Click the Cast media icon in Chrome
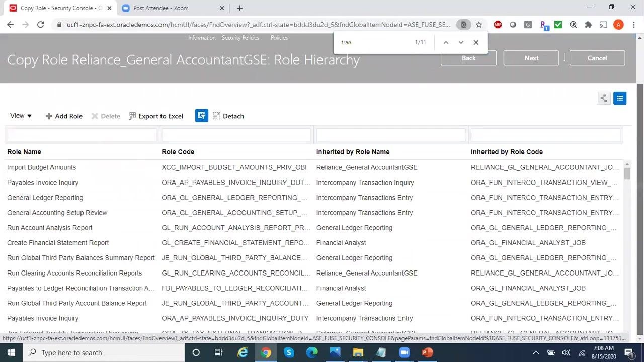 click(603, 24)
